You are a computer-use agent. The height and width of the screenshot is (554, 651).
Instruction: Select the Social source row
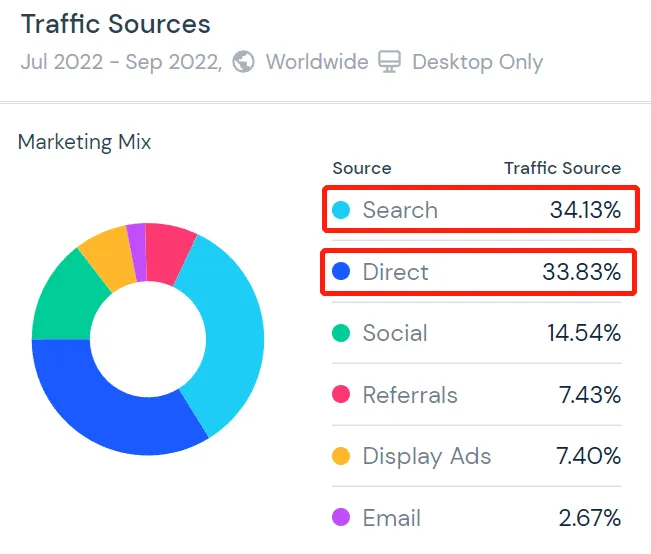point(477,333)
